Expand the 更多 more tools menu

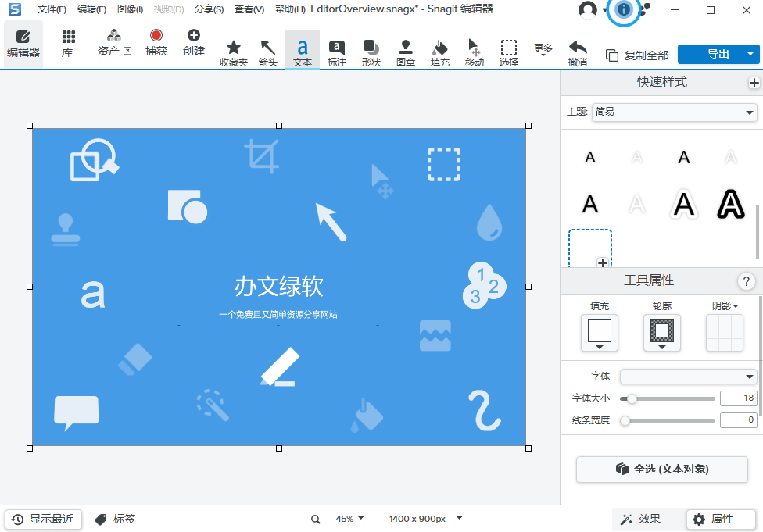click(543, 50)
